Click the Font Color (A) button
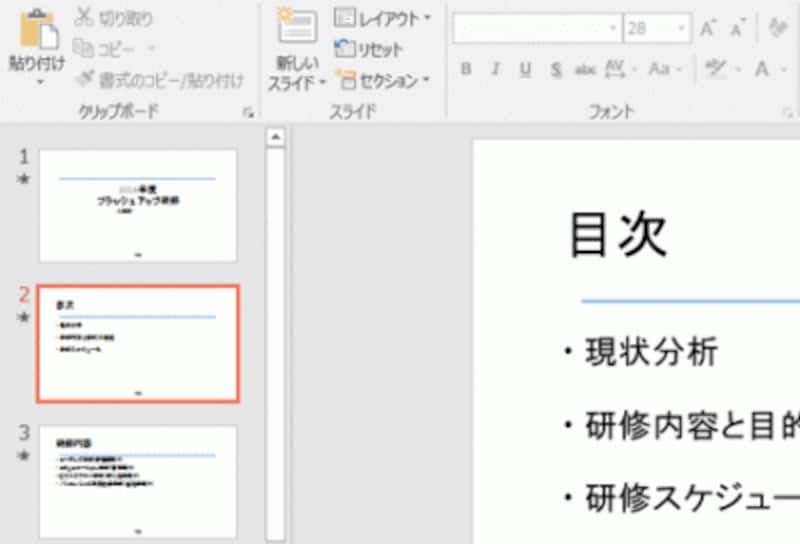 (x=762, y=69)
